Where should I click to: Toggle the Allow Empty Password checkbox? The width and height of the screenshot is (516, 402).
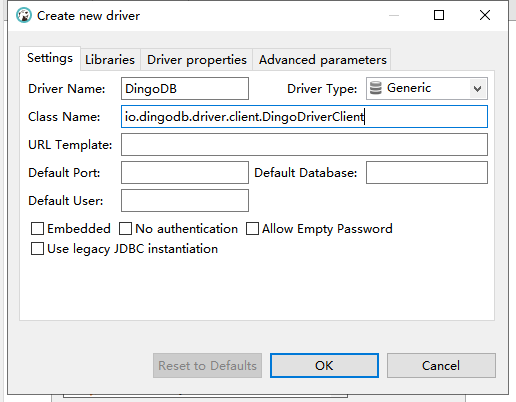pos(252,229)
